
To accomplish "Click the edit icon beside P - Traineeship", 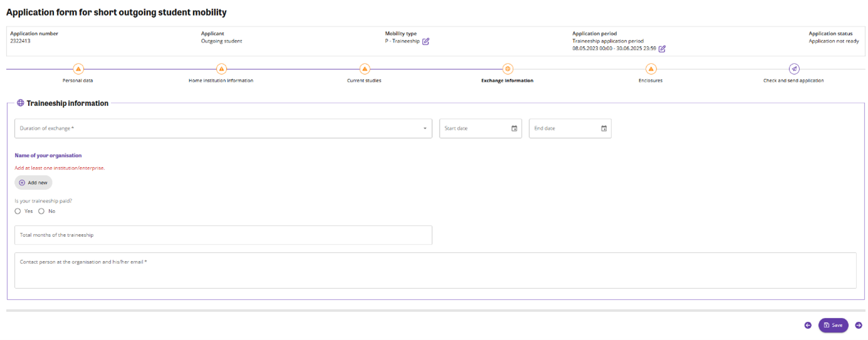I will [x=426, y=41].
